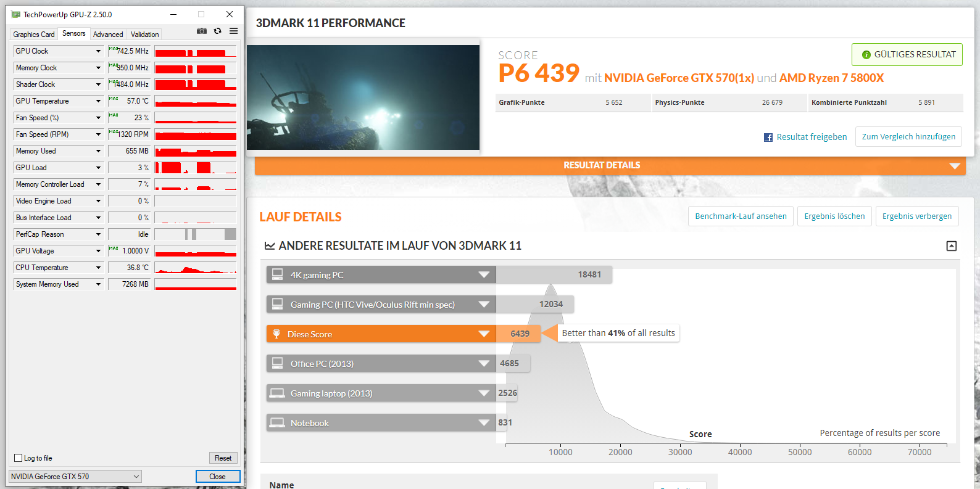Click the PerfCap Reason status graph bar
980x489 pixels.
tap(196, 234)
